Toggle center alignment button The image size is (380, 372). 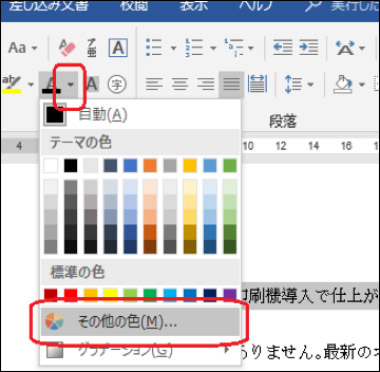click(x=180, y=84)
